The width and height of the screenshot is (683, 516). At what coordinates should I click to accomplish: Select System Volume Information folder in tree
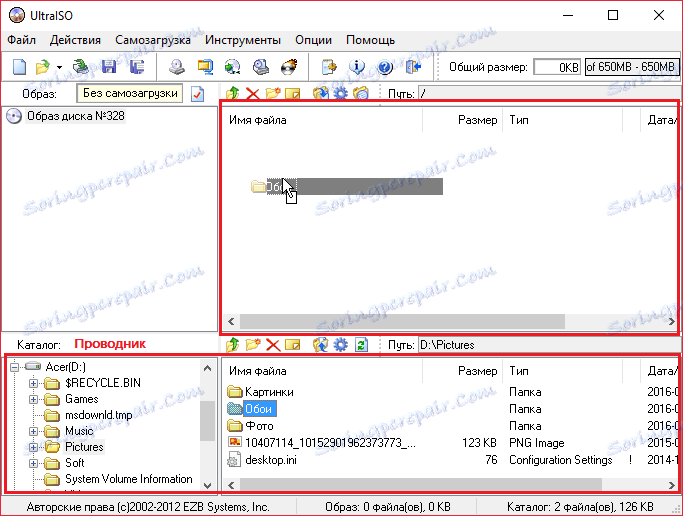[x=128, y=479]
